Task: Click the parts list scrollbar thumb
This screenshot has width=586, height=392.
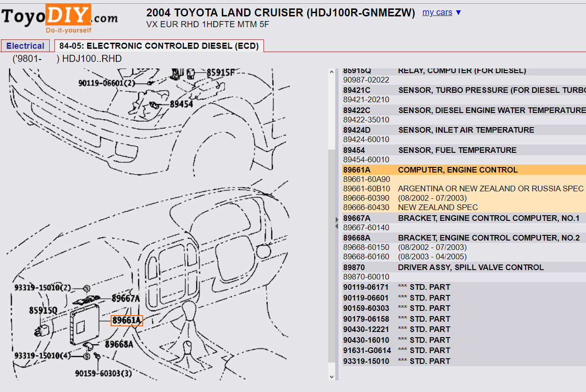Action: 332,256
